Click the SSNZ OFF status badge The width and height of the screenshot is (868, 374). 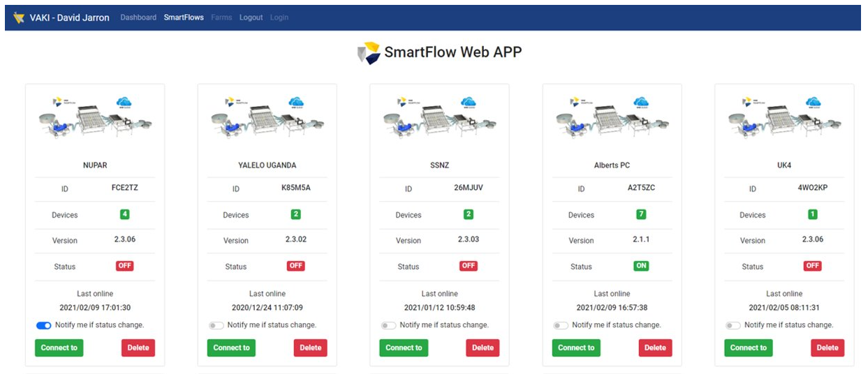tap(469, 266)
